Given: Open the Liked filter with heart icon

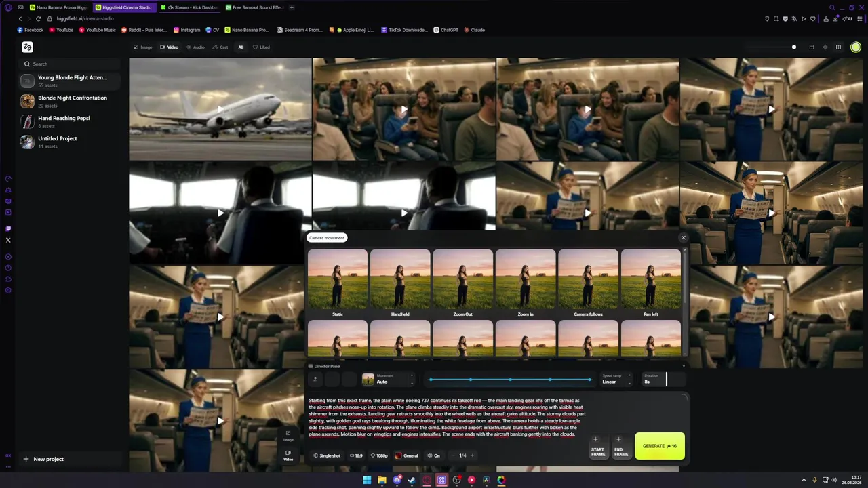Looking at the screenshot, I should point(261,47).
